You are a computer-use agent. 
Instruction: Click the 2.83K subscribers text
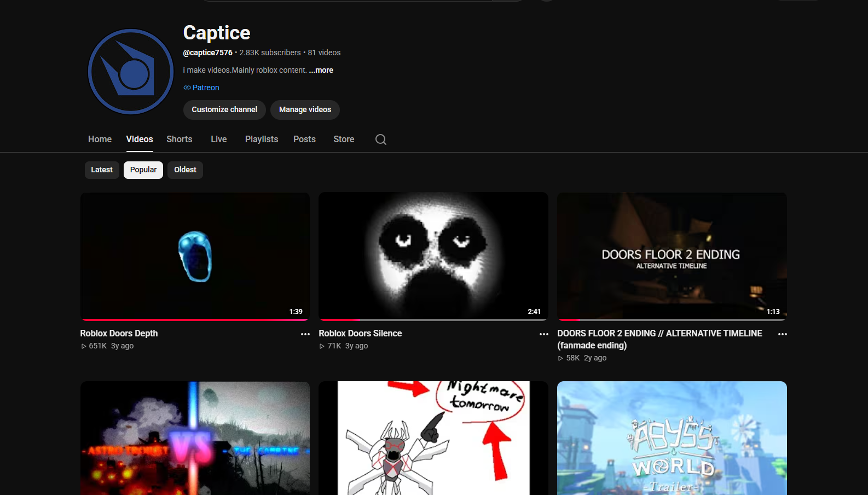pyautogui.click(x=270, y=53)
